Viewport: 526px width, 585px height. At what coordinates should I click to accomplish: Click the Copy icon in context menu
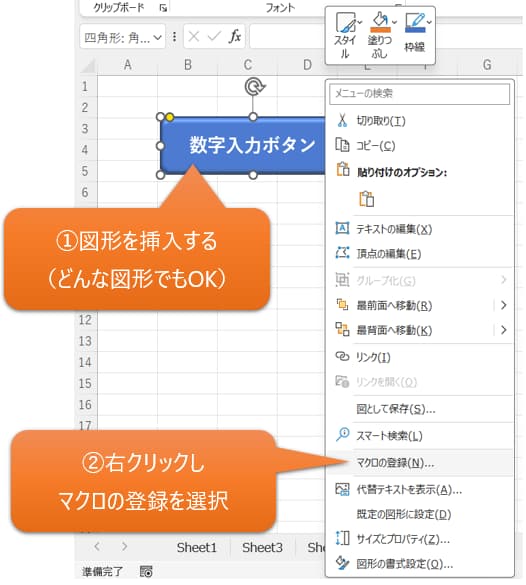pyautogui.click(x=342, y=145)
